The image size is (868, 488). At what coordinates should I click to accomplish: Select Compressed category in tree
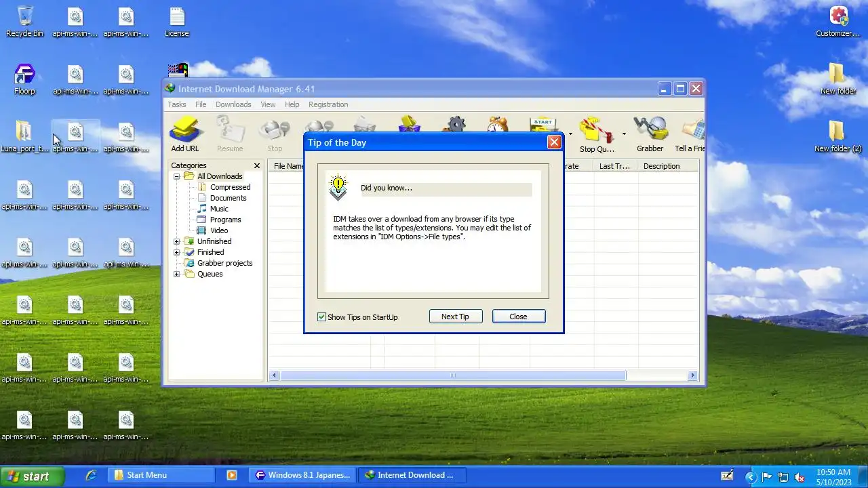click(230, 187)
